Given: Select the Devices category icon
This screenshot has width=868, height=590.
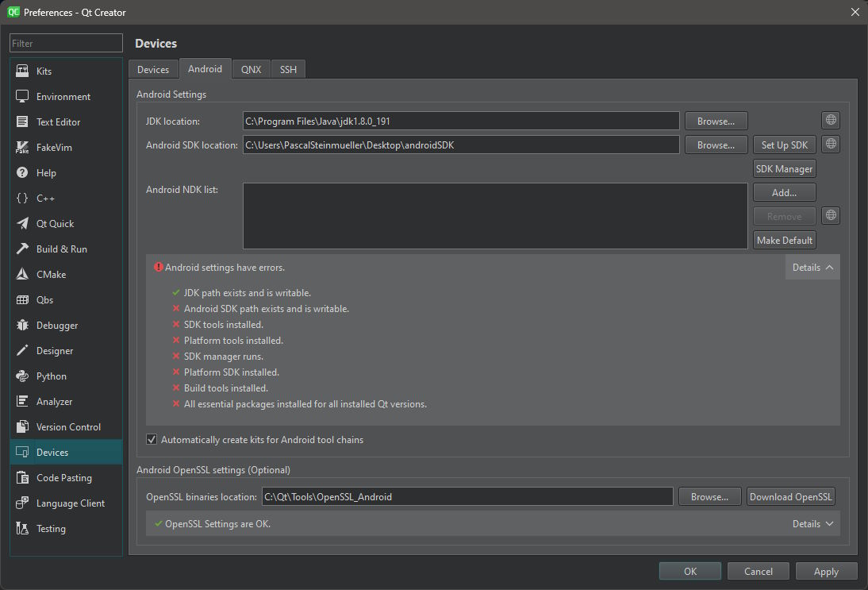Looking at the screenshot, I should [x=22, y=452].
